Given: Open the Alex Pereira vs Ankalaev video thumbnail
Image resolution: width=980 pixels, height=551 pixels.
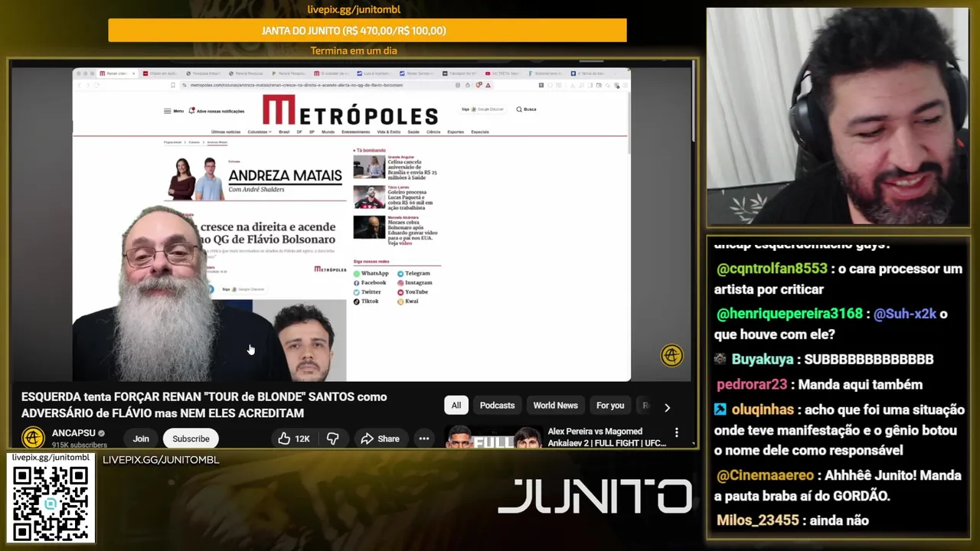Looking at the screenshot, I should (493, 436).
